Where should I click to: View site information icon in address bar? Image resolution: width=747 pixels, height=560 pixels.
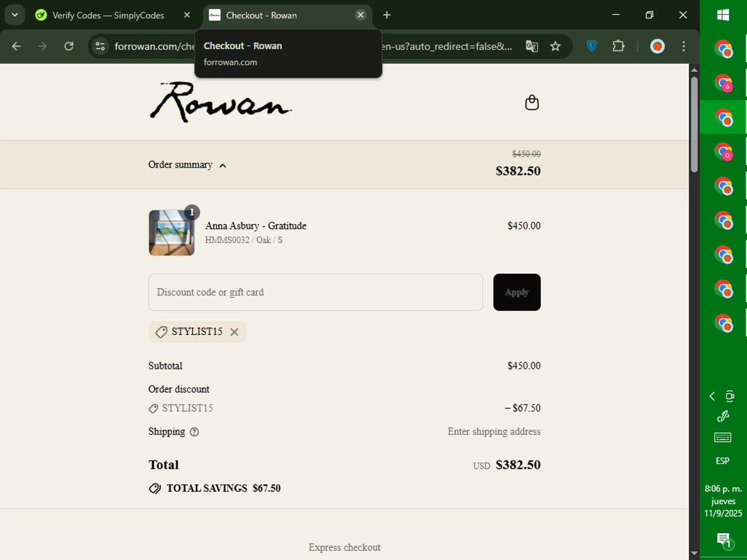tap(100, 46)
